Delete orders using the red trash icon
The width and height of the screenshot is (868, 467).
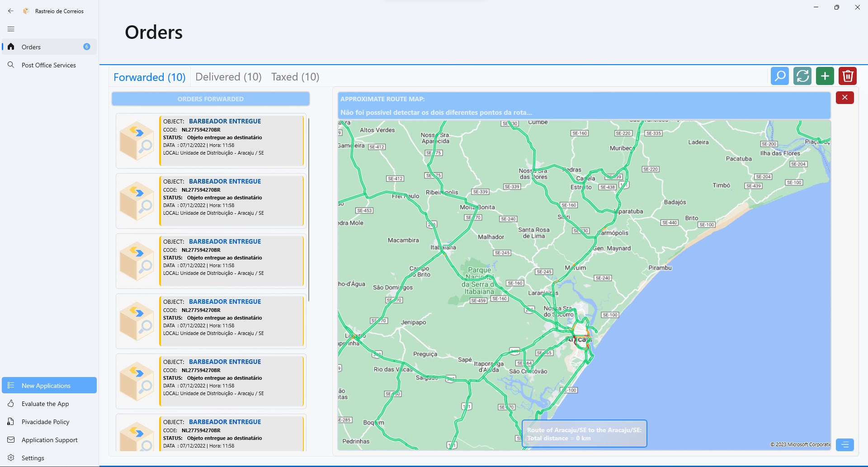(848, 76)
